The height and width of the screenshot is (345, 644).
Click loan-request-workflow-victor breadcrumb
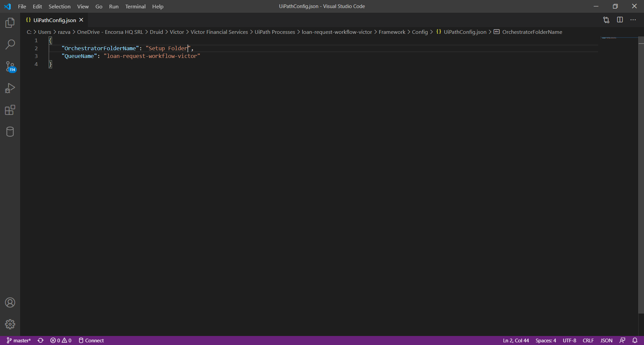point(337,32)
